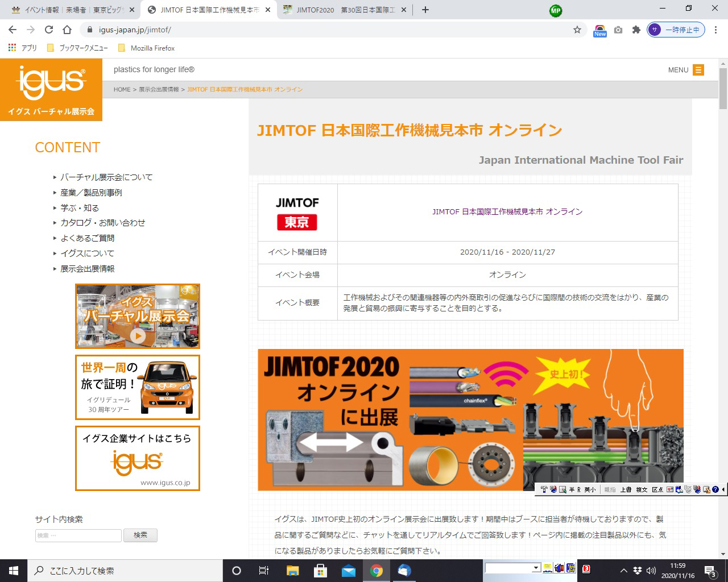Open File Explorer from the taskbar
Screen dimensions: 728x582
(292, 571)
